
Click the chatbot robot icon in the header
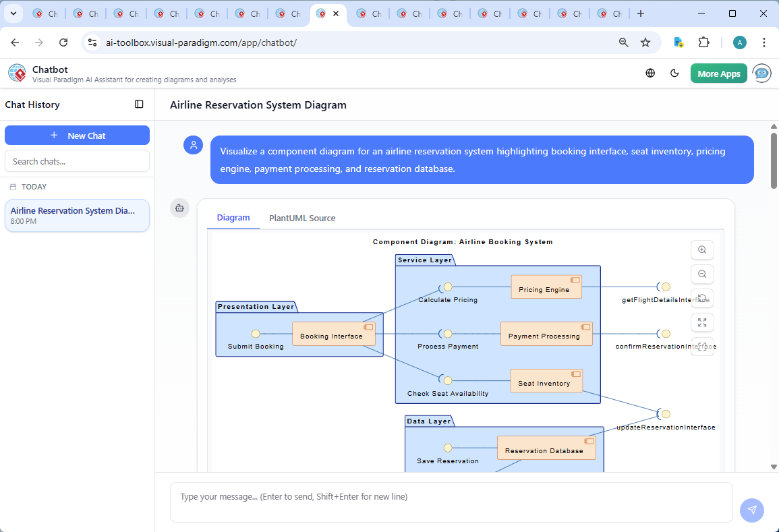click(x=761, y=73)
